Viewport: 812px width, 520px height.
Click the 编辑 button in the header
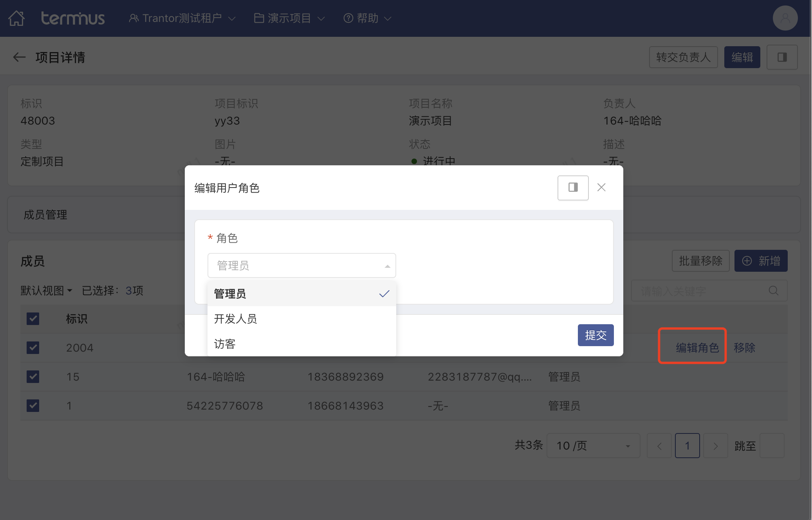742,57
